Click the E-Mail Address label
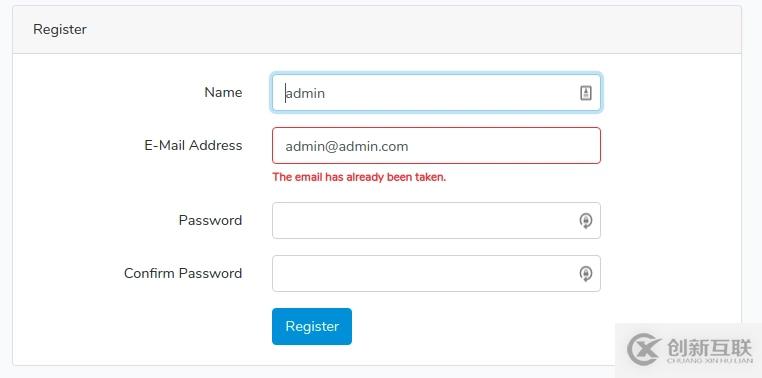762x378 pixels. click(x=193, y=145)
